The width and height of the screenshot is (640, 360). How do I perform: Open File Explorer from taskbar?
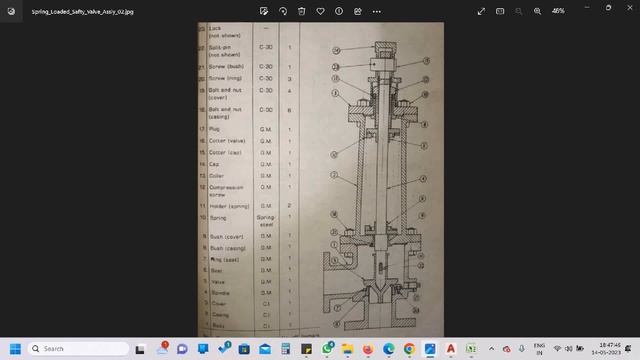[347, 349]
